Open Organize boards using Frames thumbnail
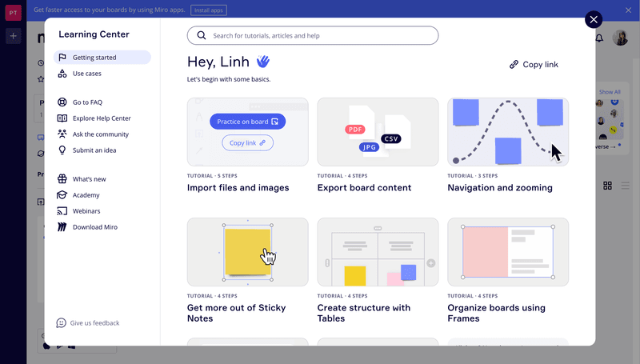This screenshot has width=640, height=364. (508, 252)
